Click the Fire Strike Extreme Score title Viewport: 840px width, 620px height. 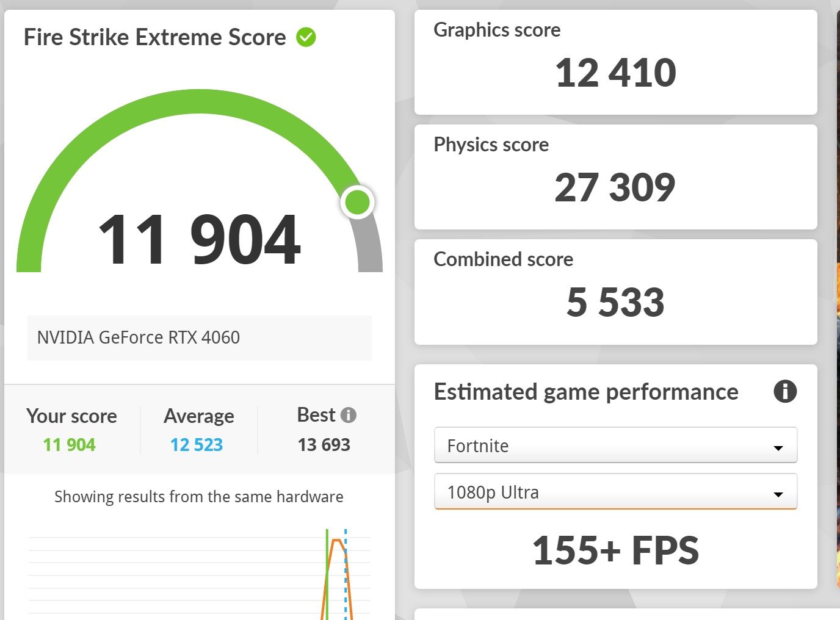155,37
